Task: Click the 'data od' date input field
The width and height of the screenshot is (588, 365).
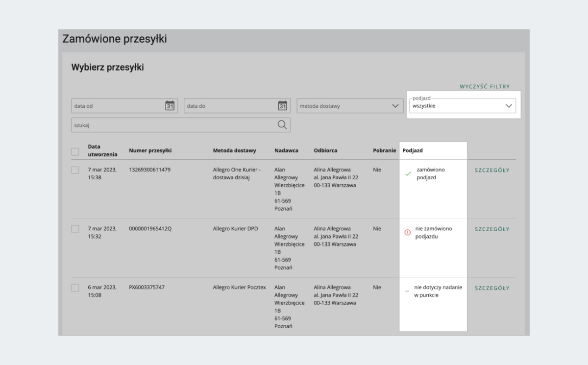Action: point(118,106)
